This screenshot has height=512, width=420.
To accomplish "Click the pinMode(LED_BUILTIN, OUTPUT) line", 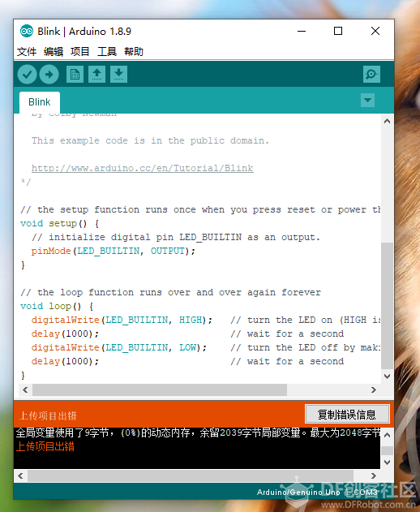I will coord(113,251).
